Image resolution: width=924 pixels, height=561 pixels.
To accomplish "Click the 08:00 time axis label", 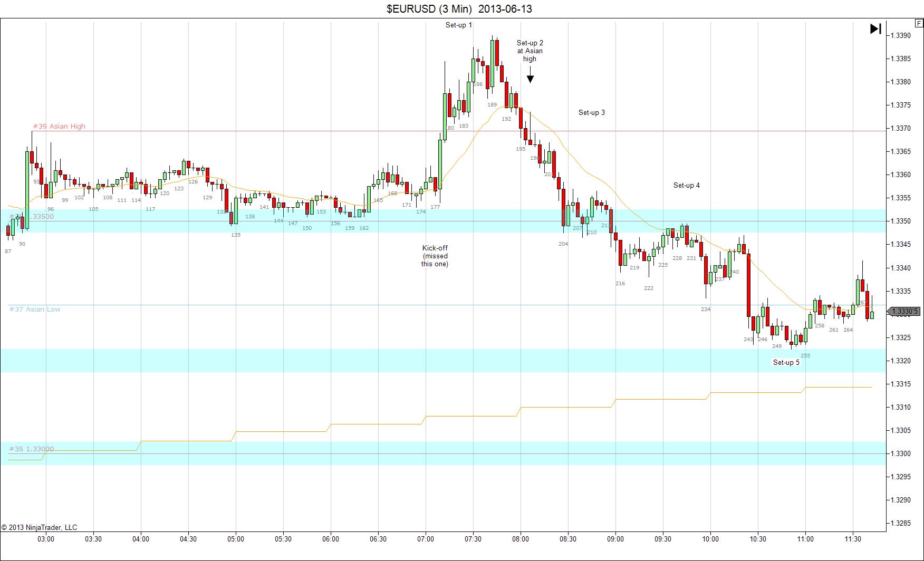I will [x=521, y=539].
